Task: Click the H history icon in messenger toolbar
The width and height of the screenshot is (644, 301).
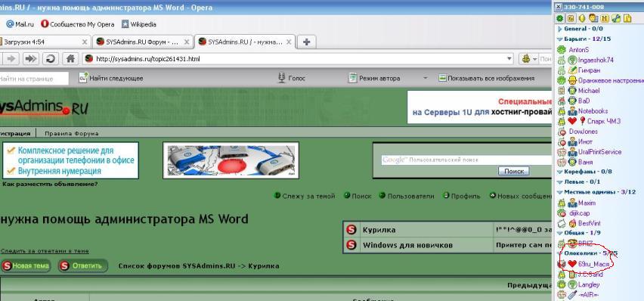Action: 604,18
